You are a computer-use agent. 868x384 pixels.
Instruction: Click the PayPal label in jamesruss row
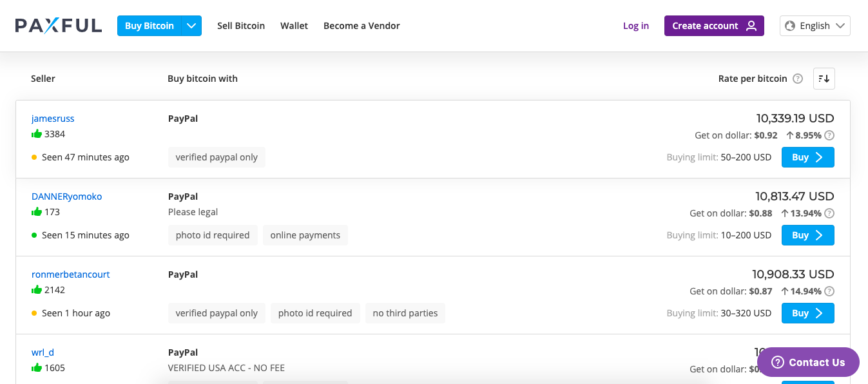click(183, 119)
